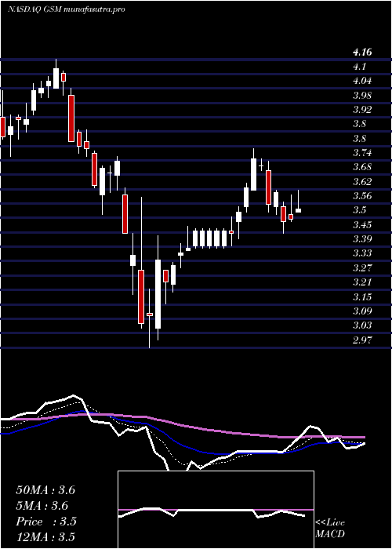Image resolution: width=392 pixels, height=549 pixels.
Task: Click the 3.27 price level label
Action: click(362, 268)
